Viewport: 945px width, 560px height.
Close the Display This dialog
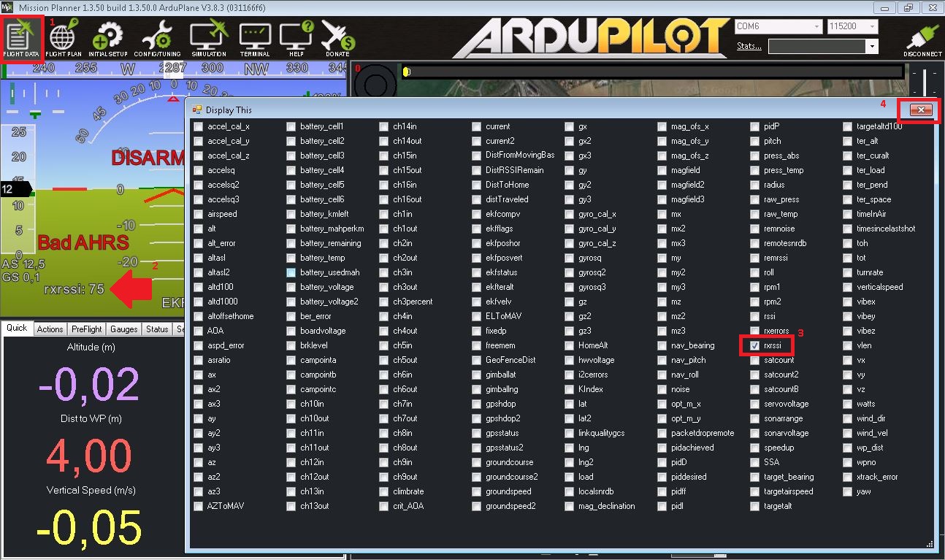(922, 110)
